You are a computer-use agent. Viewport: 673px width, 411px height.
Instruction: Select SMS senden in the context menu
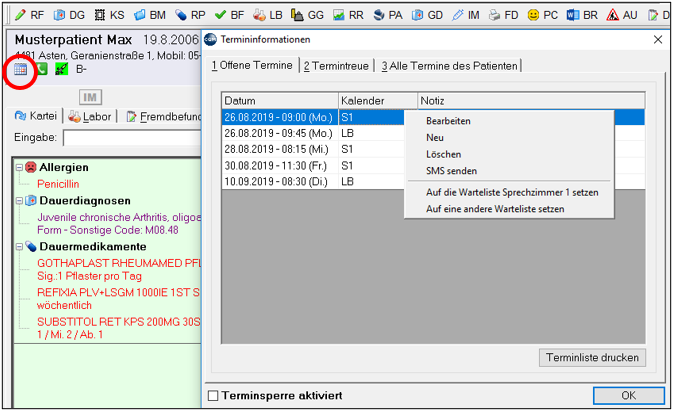(x=451, y=171)
